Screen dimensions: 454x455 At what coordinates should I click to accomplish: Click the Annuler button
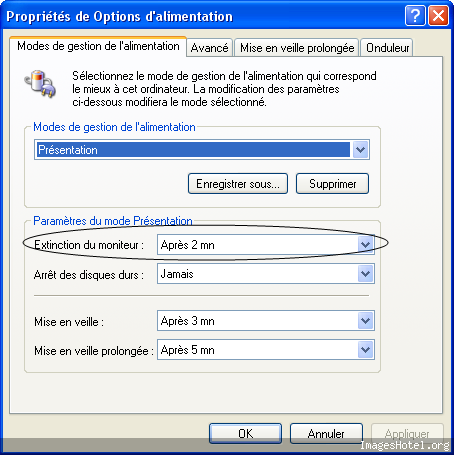(x=326, y=434)
